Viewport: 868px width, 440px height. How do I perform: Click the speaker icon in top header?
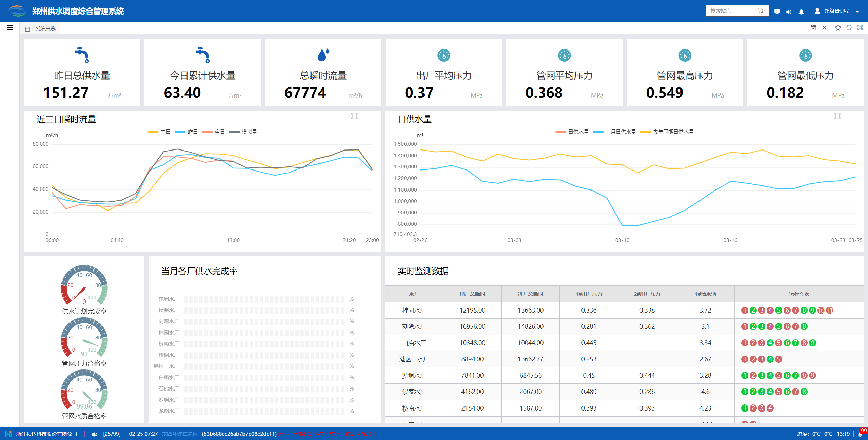point(789,11)
